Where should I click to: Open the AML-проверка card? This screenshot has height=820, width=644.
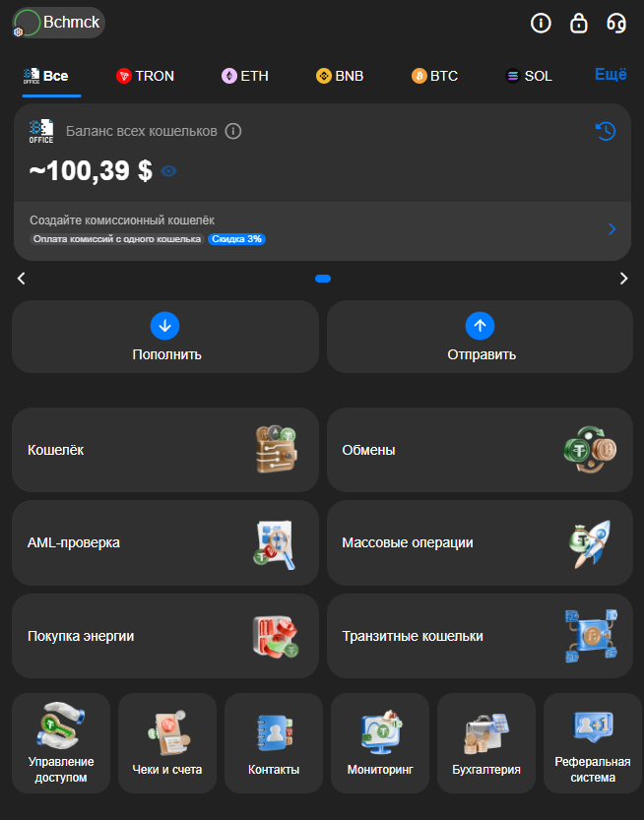165,542
